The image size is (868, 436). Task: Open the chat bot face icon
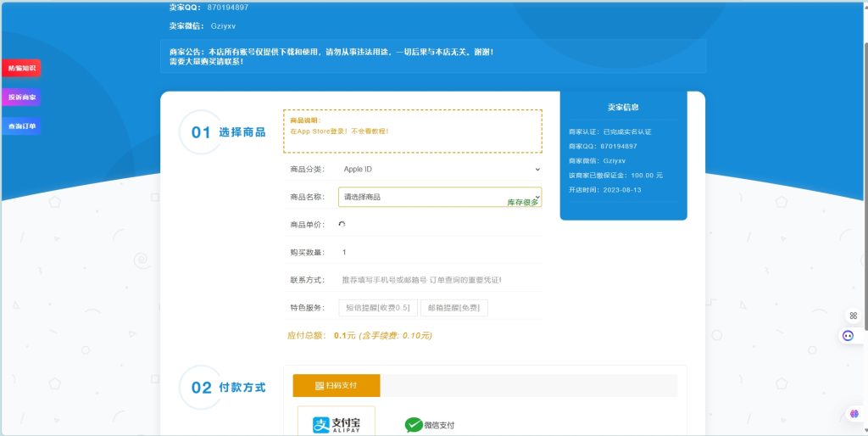(x=848, y=335)
